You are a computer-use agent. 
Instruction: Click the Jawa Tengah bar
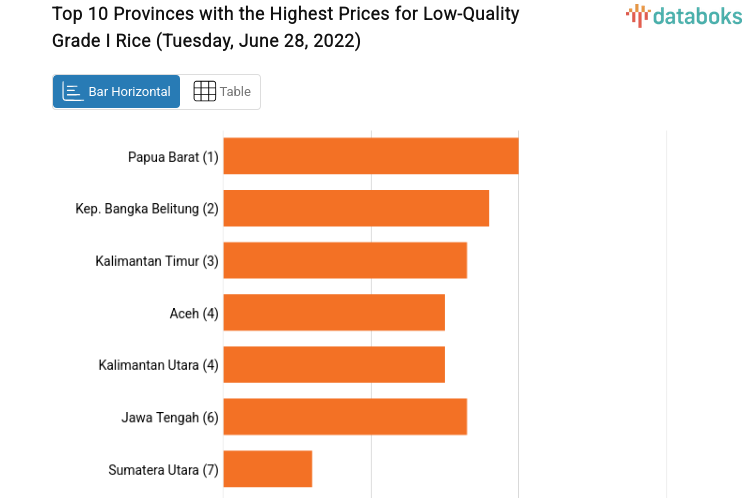coord(344,416)
